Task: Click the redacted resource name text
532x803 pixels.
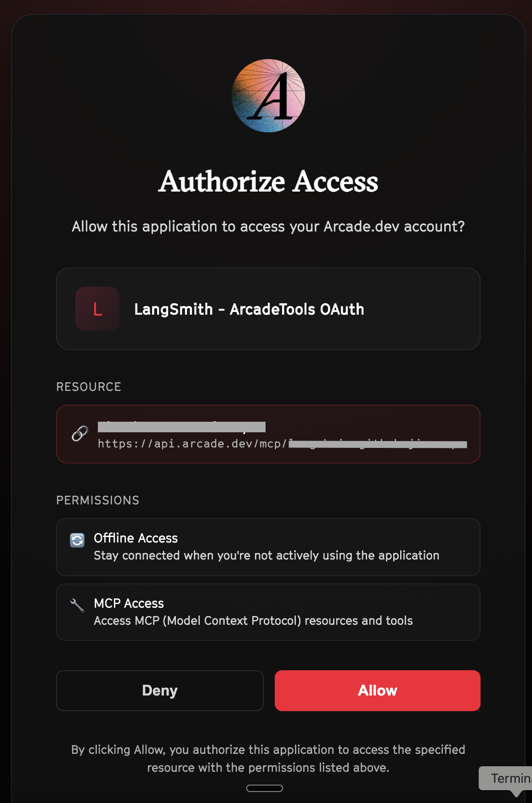Action: [x=181, y=427]
